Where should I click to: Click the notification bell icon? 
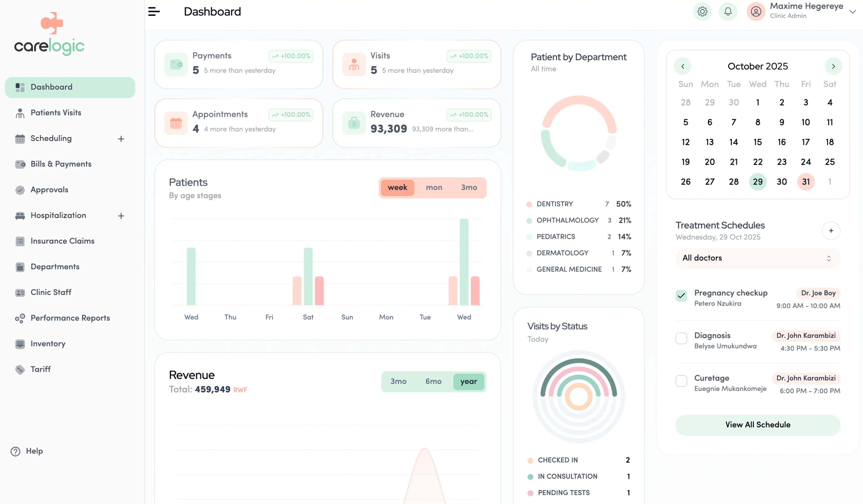coord(728,11)
